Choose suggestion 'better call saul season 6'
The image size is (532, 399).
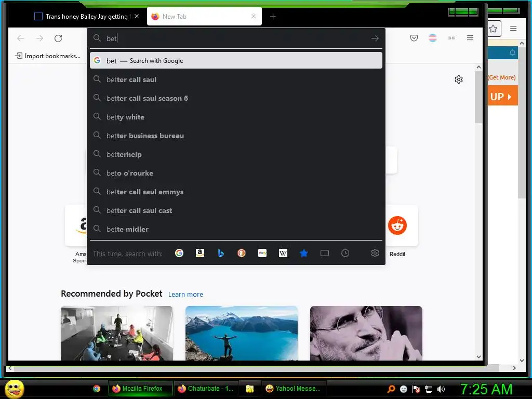click(236, 98)
